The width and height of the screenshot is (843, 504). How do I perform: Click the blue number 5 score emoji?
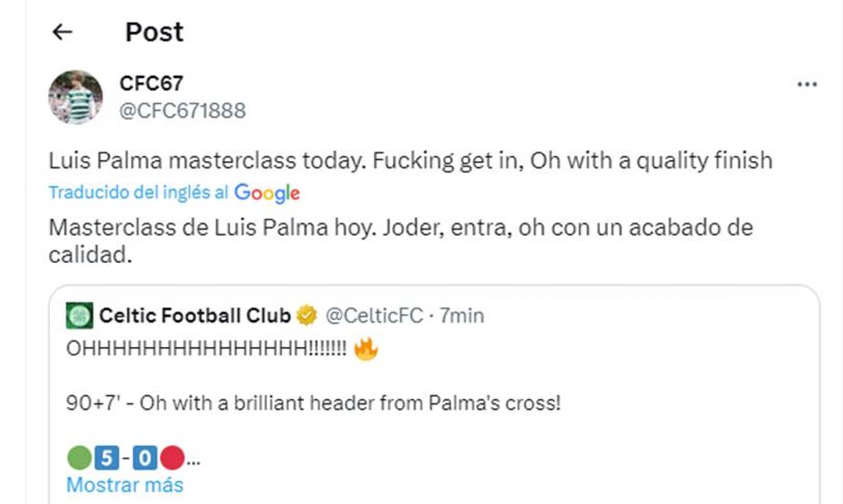(107, 457)
